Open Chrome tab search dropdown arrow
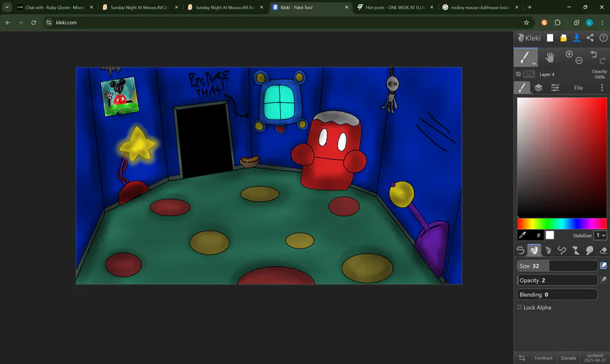This screenshot has width=610, height=364. [7, 7]
